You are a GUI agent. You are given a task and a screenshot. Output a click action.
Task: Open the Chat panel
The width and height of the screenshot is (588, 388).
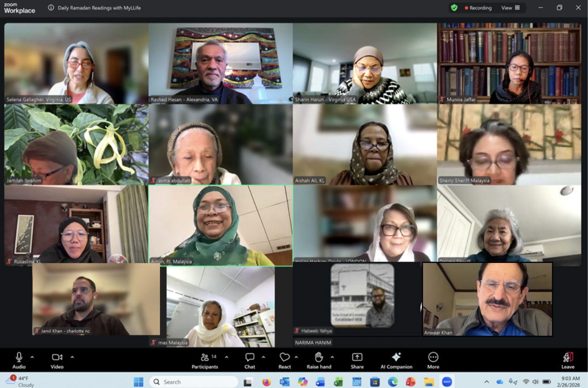[x=250, y=360]
